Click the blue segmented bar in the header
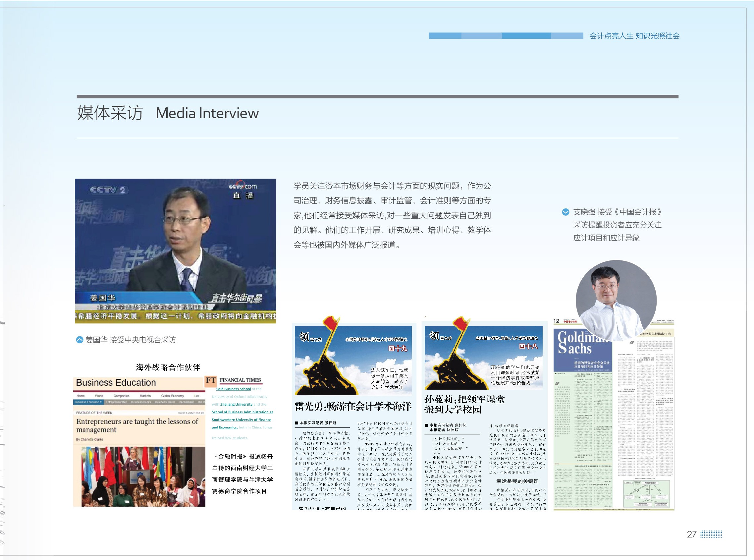The image size is (754, 560). [506, 35]
